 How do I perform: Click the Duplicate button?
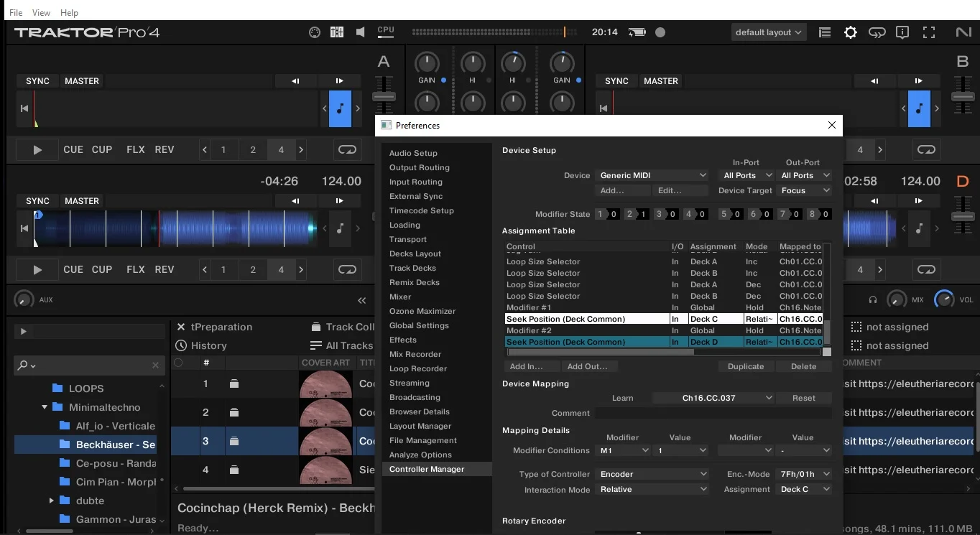click(746, 366)
